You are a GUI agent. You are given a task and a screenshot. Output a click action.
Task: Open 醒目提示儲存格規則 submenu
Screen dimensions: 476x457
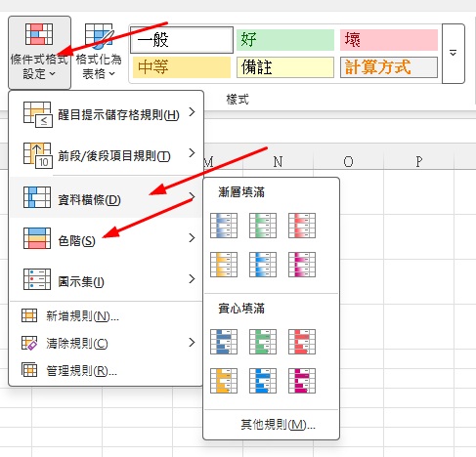[106, 114]
